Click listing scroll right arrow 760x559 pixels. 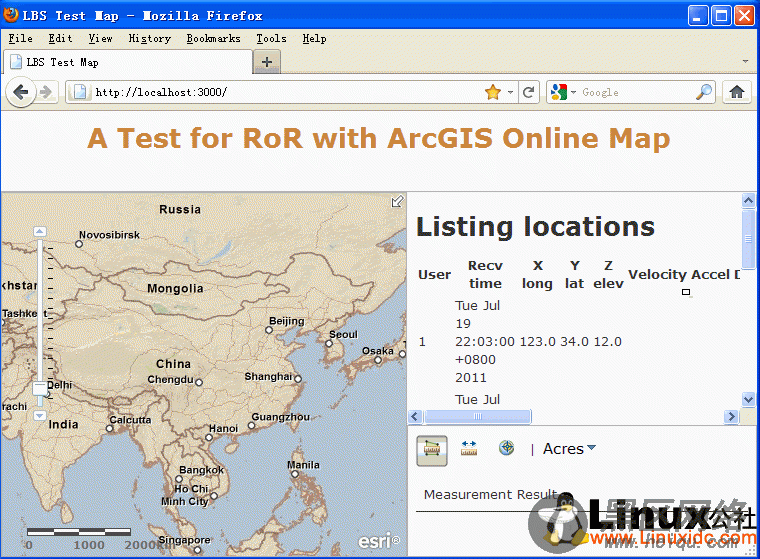731,416
